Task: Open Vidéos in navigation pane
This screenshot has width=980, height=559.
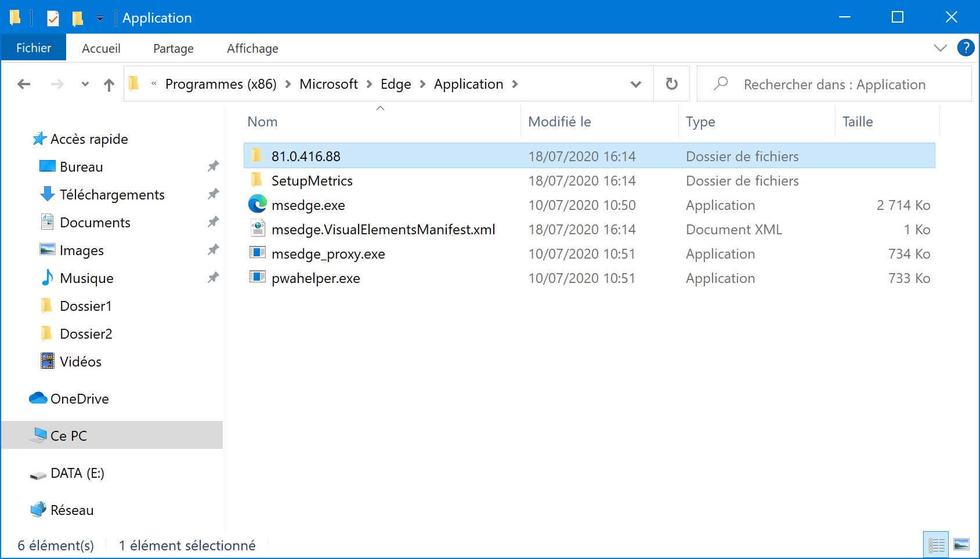Action: point(81,362)
